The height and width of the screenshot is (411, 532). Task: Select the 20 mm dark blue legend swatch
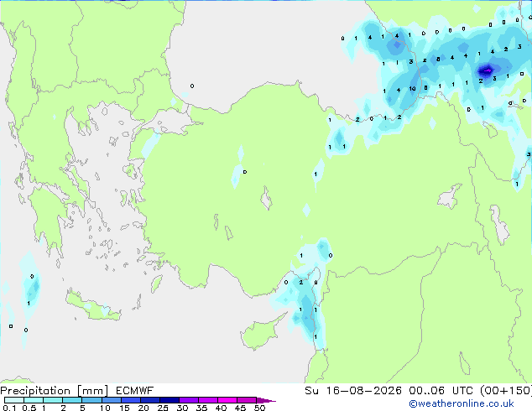[150, 400]
